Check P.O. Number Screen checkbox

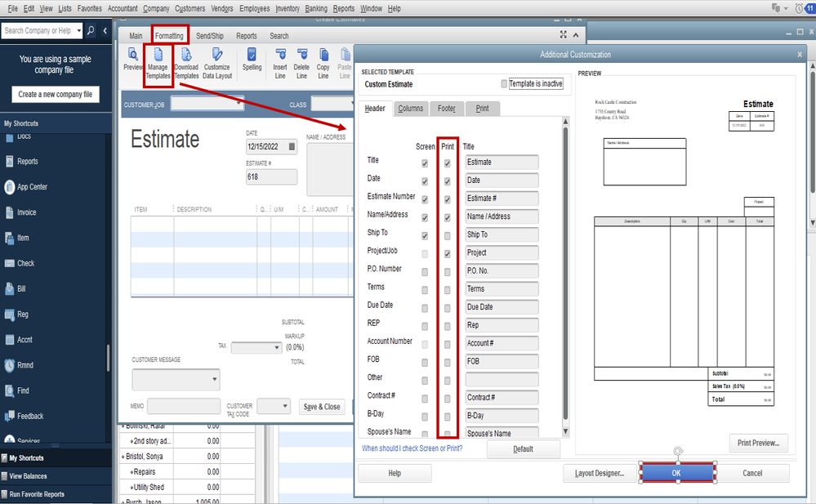(425, 272)
